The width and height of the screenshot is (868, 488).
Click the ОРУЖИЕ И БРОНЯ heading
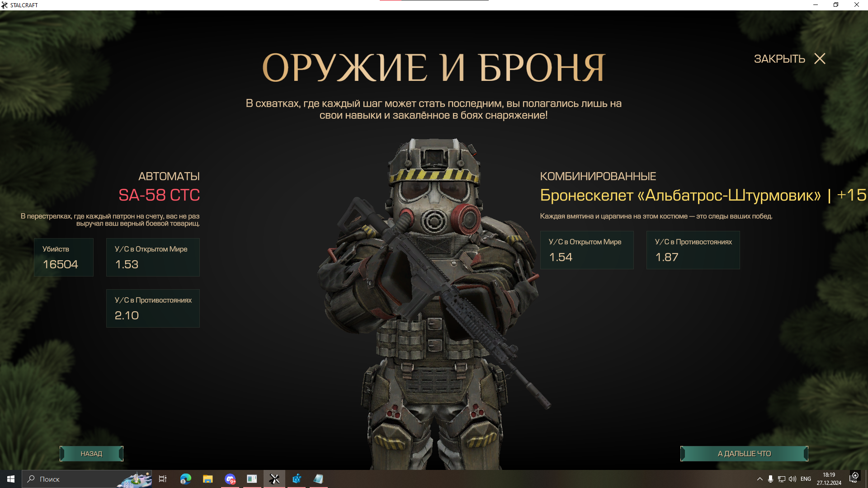tap(434, 68)
